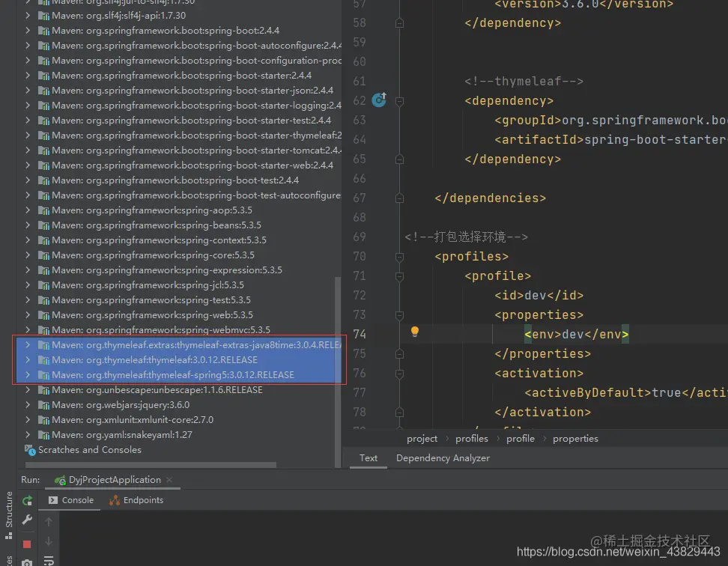
Task: Click the camera dump threads icon
Action: (x=27, y=563)
